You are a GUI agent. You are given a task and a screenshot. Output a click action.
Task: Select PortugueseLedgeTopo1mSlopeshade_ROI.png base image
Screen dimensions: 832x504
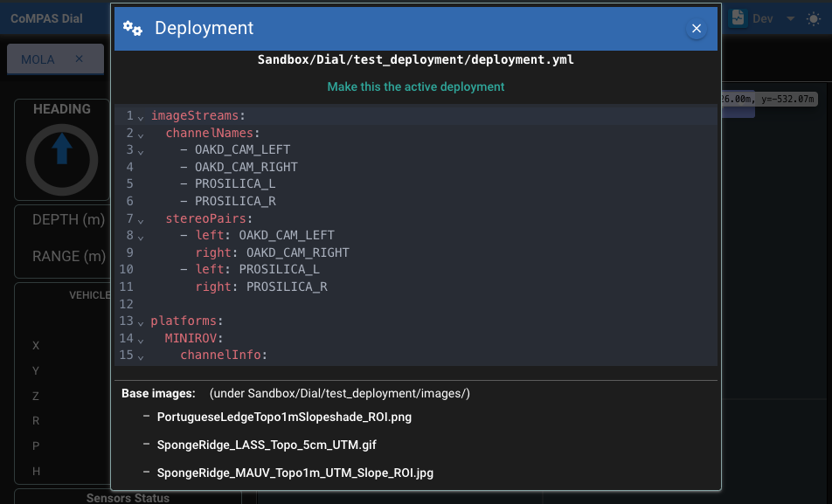point(284,418)
